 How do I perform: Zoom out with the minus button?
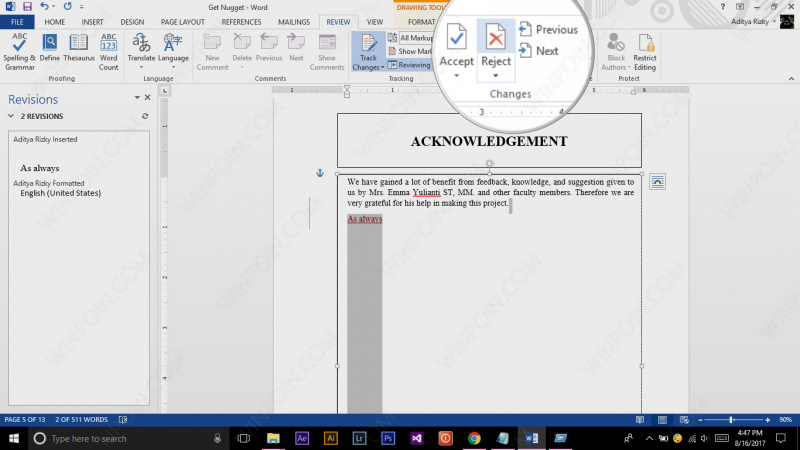(x=701, y=419)
